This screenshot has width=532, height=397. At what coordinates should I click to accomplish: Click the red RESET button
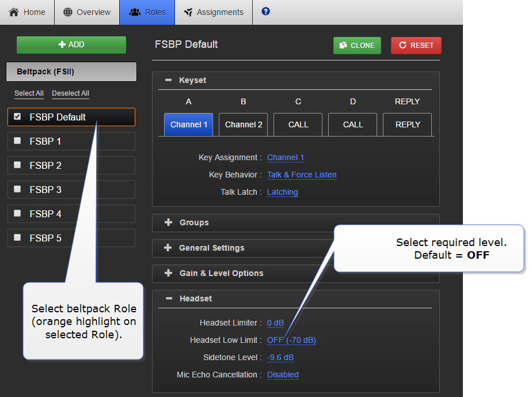coord(416,46)
